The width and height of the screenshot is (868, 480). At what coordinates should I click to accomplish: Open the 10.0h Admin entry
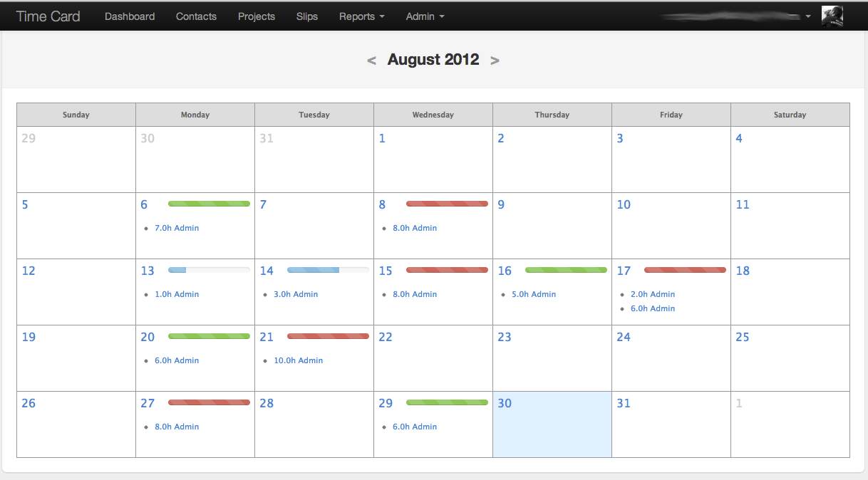(298, 360)
